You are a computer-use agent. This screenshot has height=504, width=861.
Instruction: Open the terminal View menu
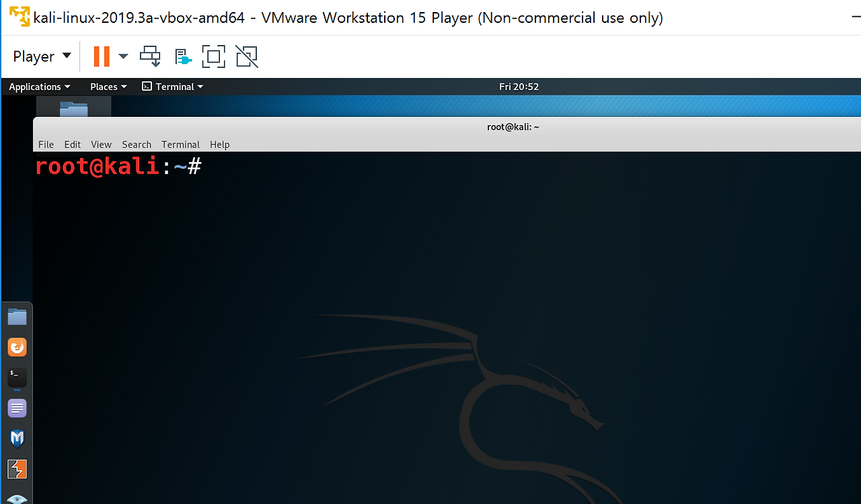(x=101, y=144)
